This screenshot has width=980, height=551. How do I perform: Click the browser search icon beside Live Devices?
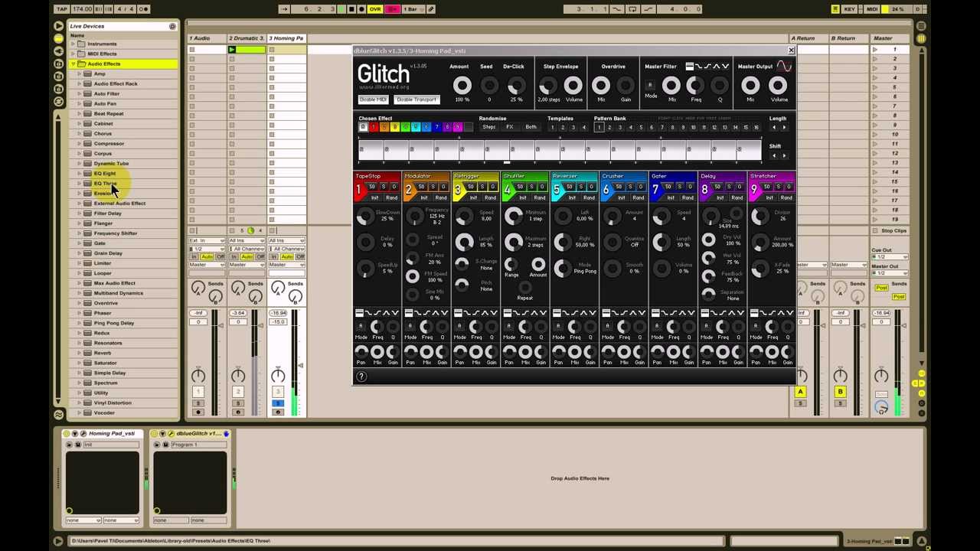[172, 26]
